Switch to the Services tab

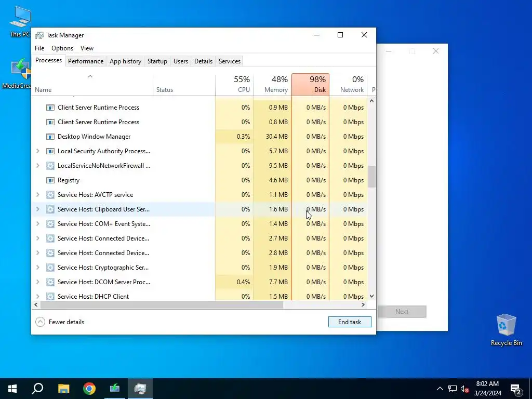[x=229, y=61]
